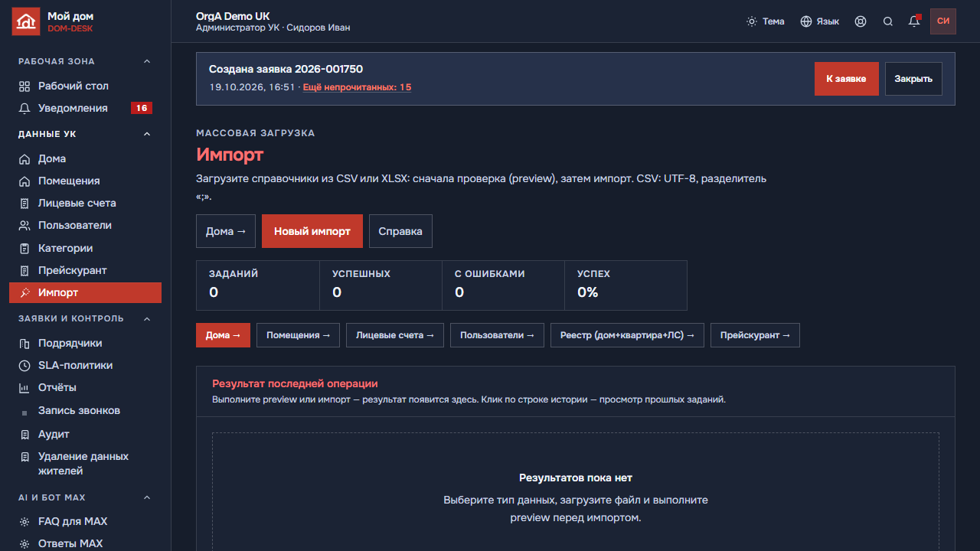Viewport: 980px width, 551px height.
Task: Click the Мой дом house logo icon
Action: (26, 21)
